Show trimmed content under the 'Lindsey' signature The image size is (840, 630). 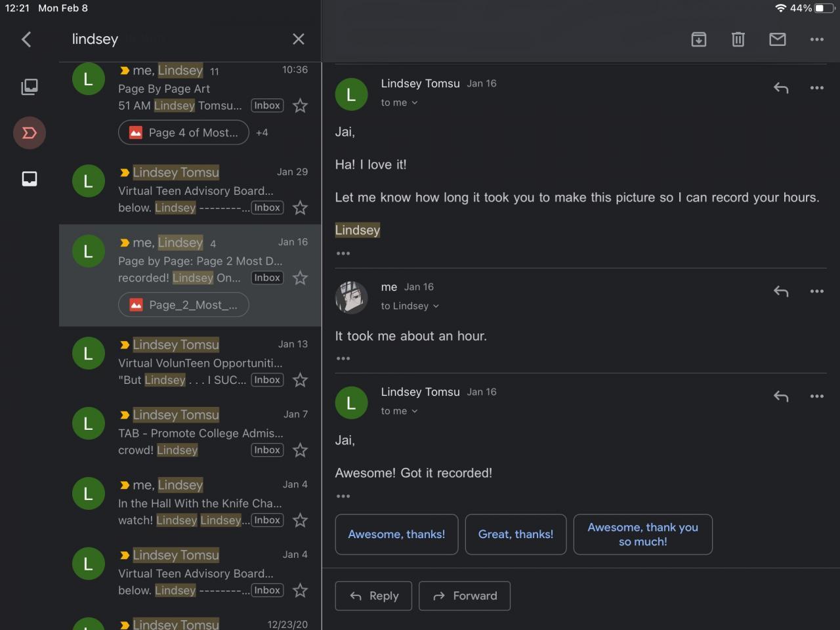point(343,253)
